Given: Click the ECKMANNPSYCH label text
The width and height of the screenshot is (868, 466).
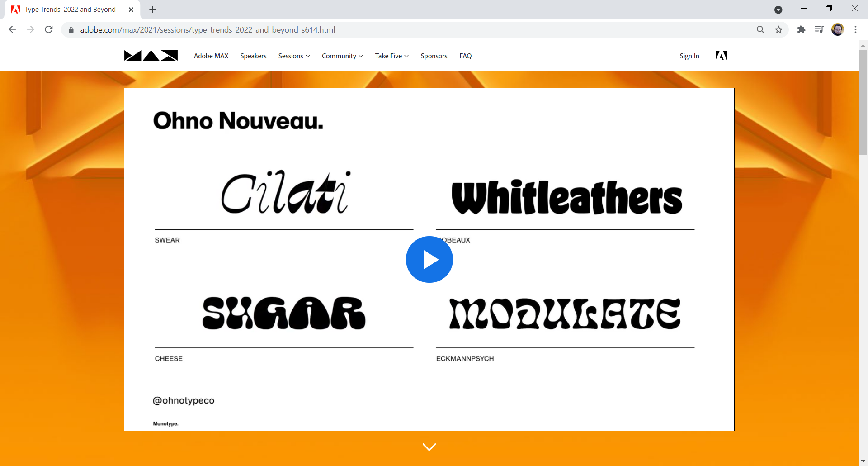Looking at the screenshot, I should (465, 358).
